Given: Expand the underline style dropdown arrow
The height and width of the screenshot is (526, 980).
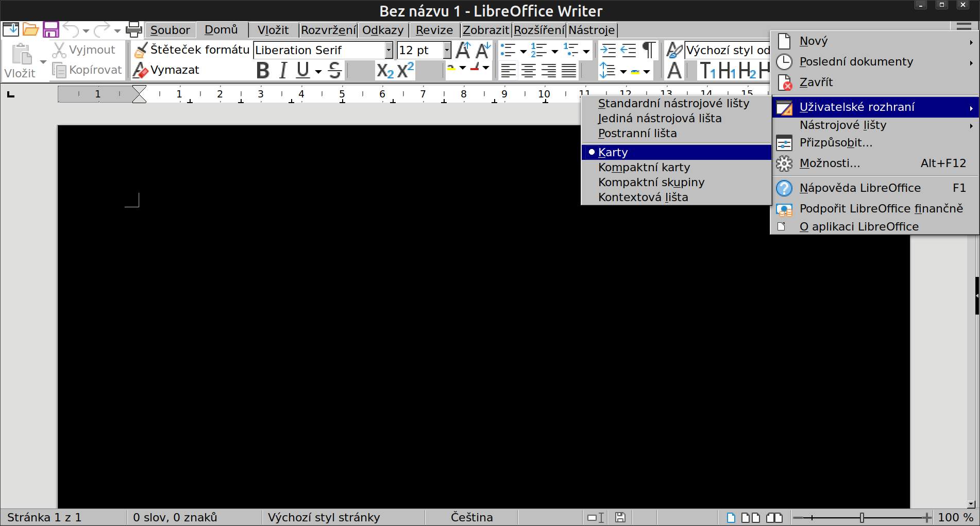Looking at the screenshot, I should click(318, 71).
